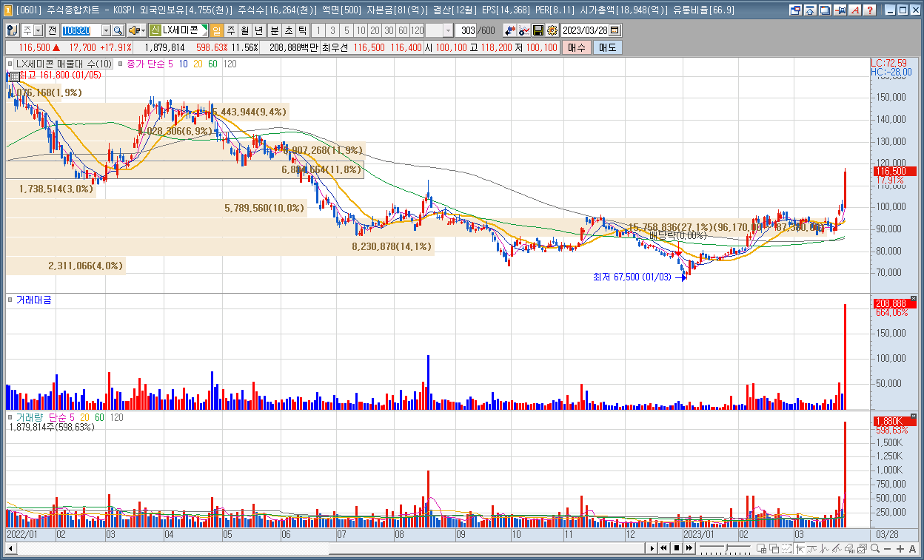Click the bottom chart zoom slider handle

tap(726, 548)
